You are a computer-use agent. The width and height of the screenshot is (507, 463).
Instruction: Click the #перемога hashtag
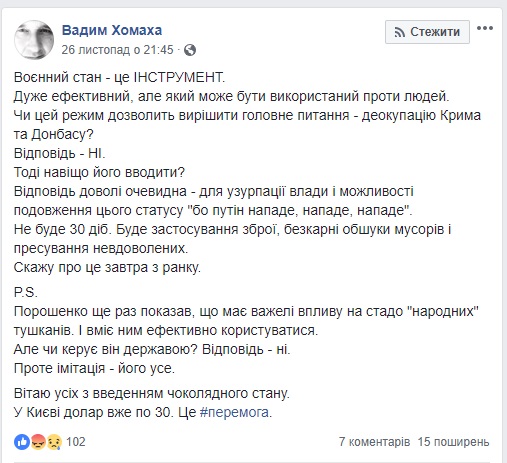click(x=234, y=412)
